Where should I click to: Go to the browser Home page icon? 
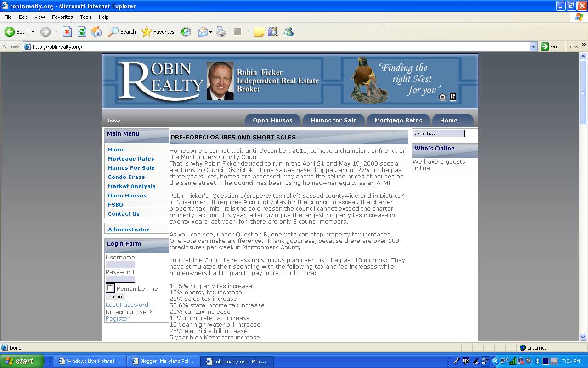click(96, 32)
